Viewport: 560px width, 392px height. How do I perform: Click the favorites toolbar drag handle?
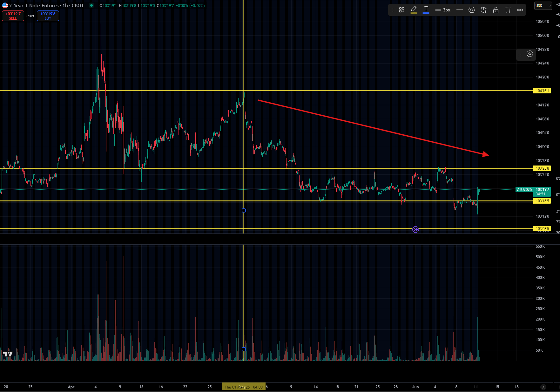click(520, 55)
